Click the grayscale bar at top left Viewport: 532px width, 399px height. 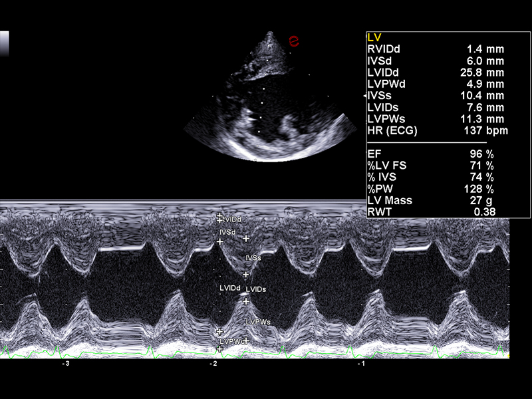click(5, 43)
